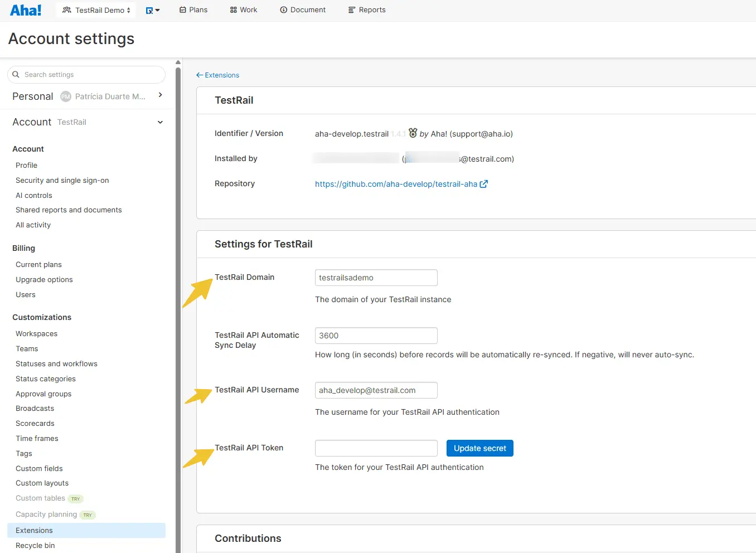Click the Aha! logo
This screenshot has width=756, height=553.
(x=26, y=10)
